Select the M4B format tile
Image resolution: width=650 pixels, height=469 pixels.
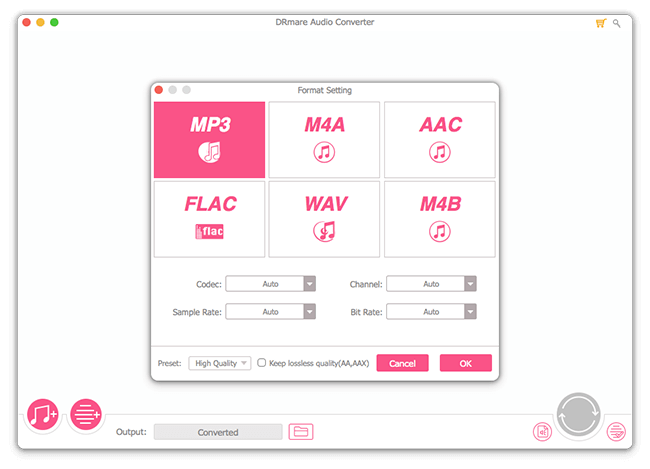(x=440, y=219)
